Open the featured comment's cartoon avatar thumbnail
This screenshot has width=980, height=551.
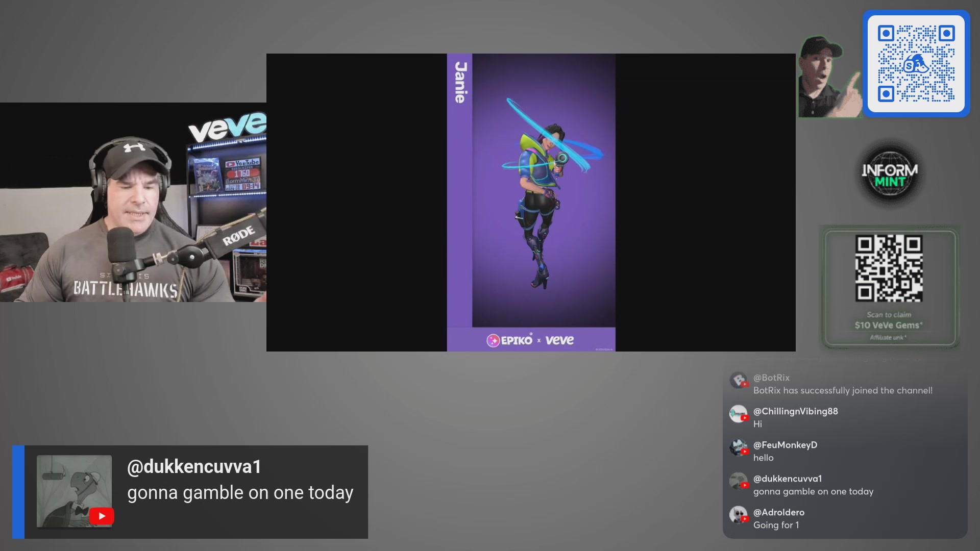74,491
